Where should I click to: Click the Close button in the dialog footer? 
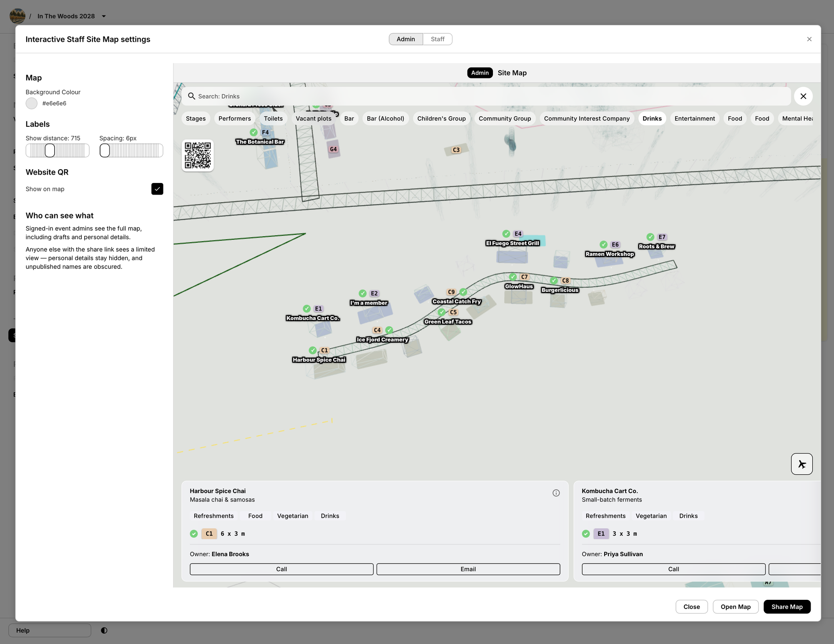[x=691, y=607]
